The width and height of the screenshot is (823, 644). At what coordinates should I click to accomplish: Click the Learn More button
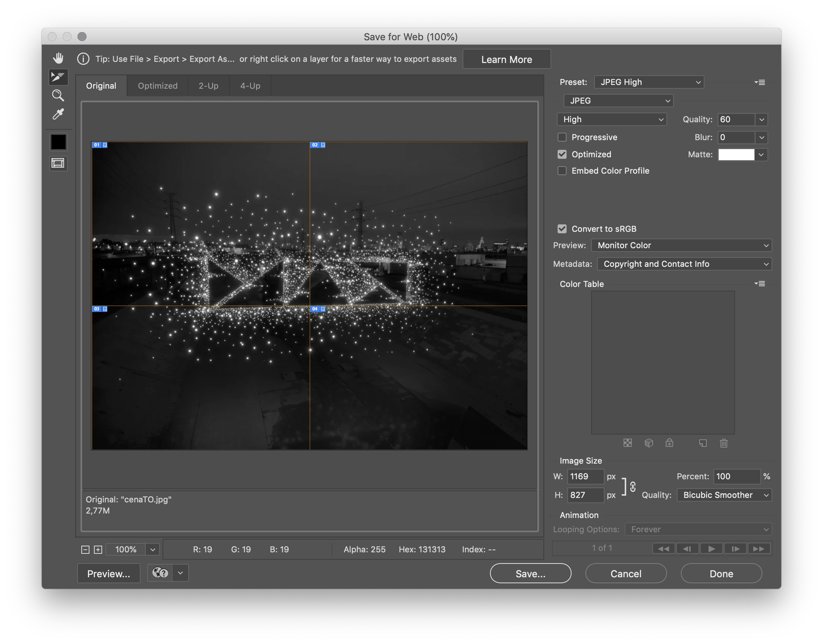[506, 60]
